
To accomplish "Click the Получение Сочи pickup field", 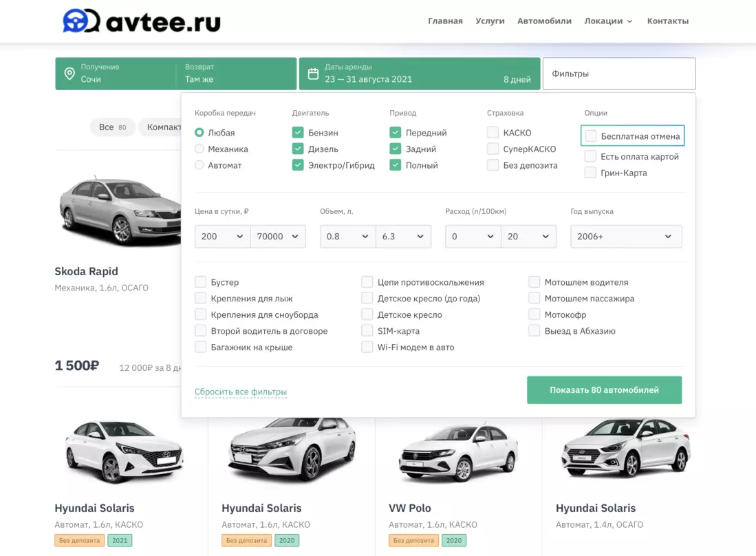I will point(116,74).
